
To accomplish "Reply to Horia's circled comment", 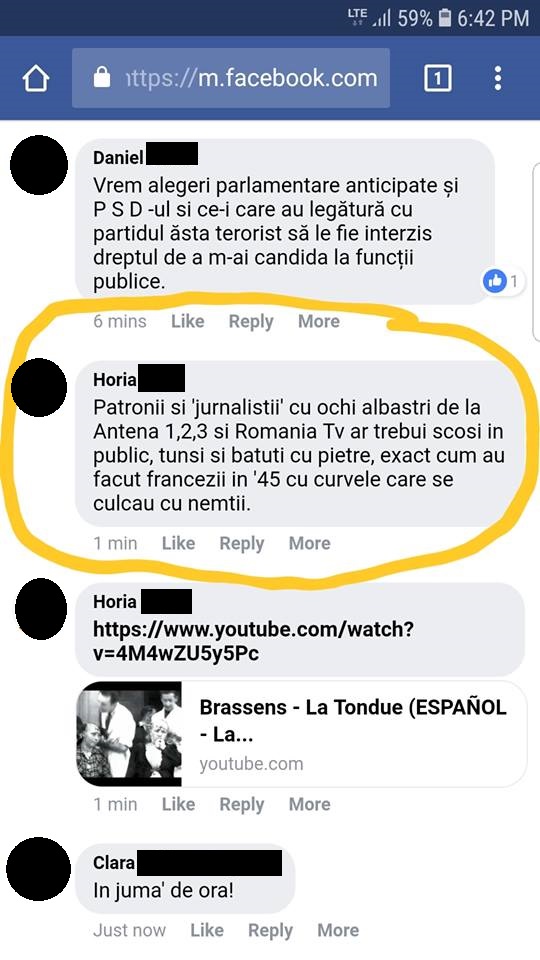I will (x=242, y=544).
